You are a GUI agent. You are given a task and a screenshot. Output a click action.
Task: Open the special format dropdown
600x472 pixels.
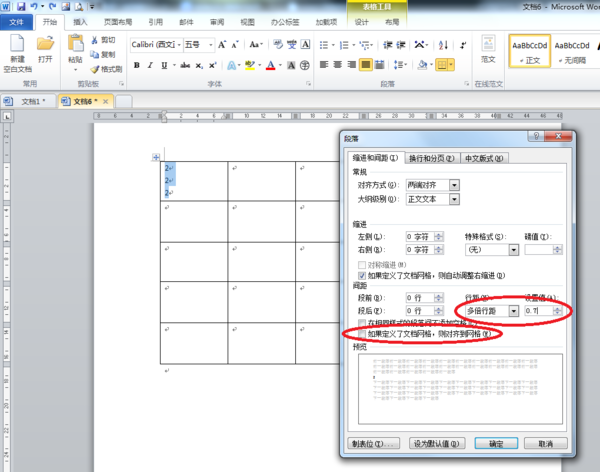point(514,250)
